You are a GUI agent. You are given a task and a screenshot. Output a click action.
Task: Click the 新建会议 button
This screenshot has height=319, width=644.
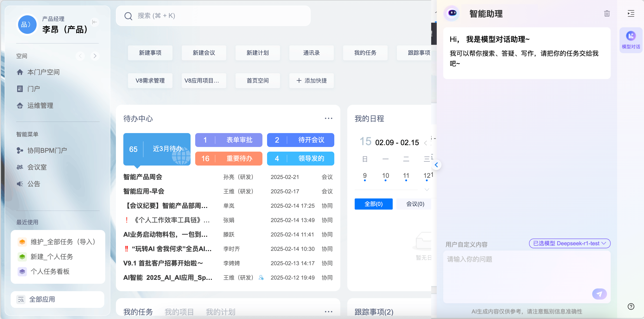pos(204,53)
